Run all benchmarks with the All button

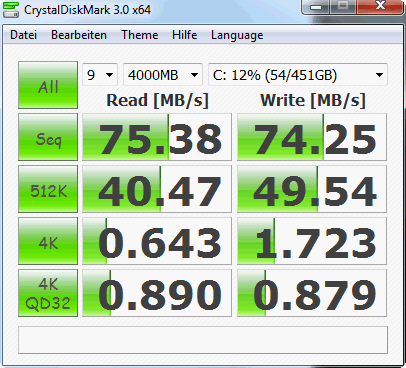point(48,85)
